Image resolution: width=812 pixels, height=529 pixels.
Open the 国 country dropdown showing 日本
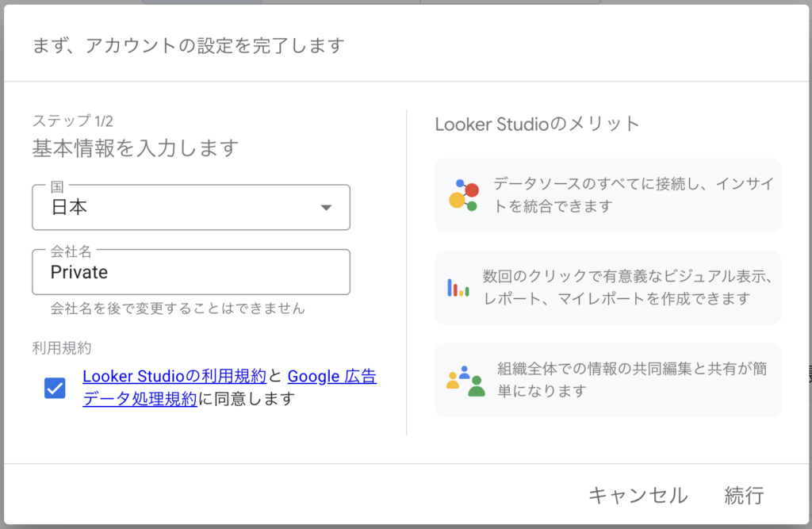point(190,208)
